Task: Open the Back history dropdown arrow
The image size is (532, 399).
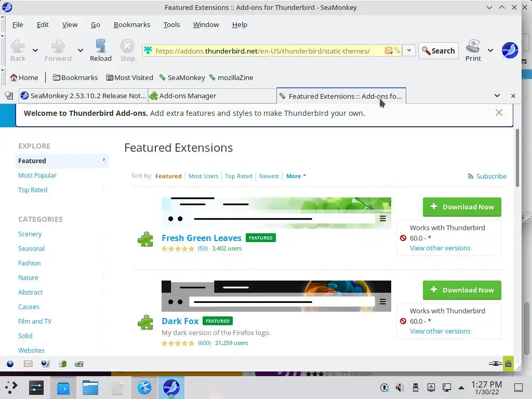Action: (35, 50)
